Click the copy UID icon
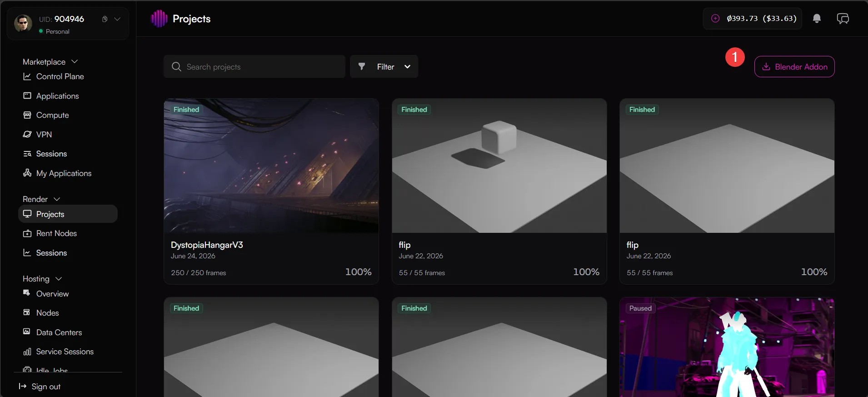 (105, 19)
